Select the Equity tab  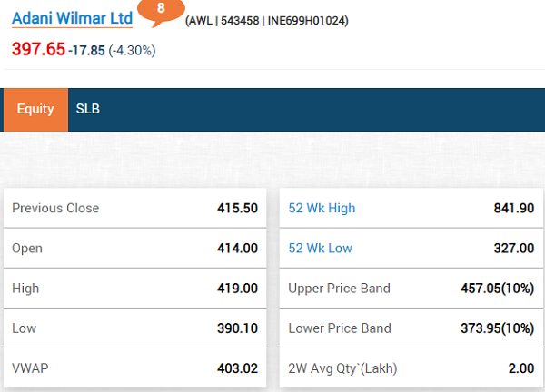pos(35,109)
